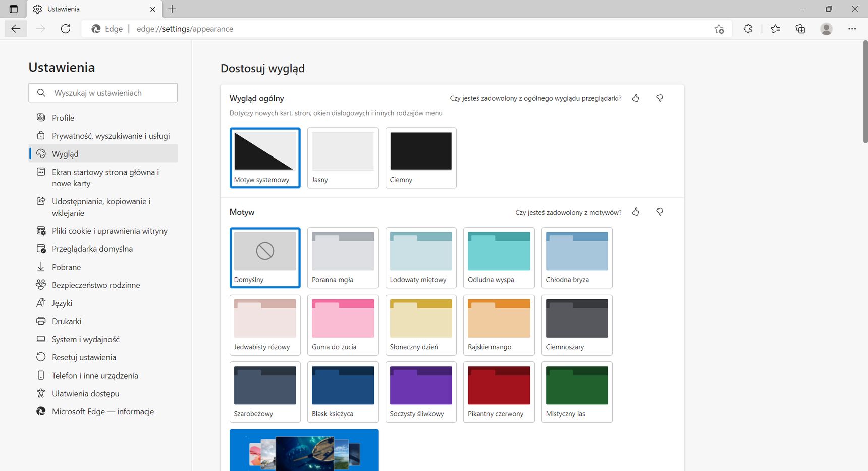
Task: Open Udostępnianie, kopiowanie i wklejanie settings
Action: 103,207
